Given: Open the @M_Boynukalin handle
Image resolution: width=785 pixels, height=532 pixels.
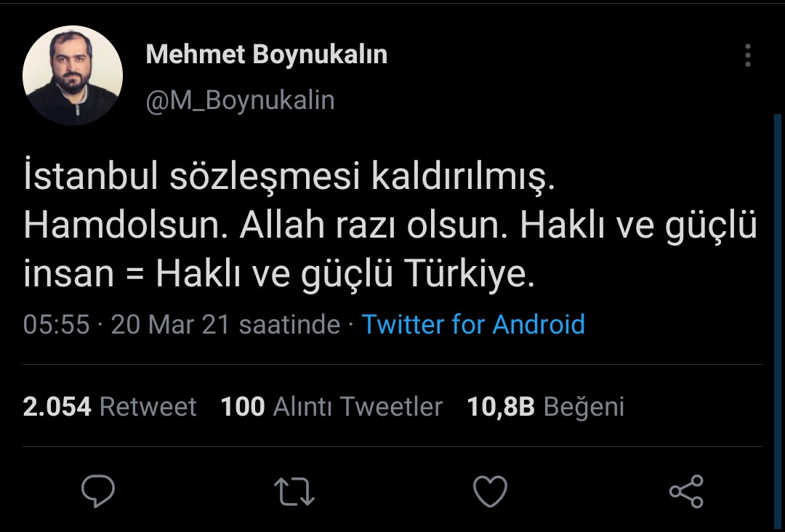Looking at the screenshot, I should (x=240, y=100).
